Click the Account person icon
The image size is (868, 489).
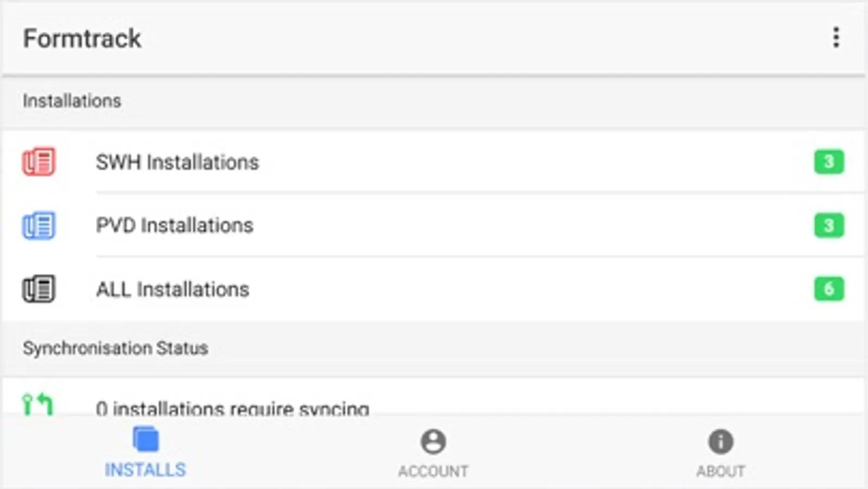(433, 441)
